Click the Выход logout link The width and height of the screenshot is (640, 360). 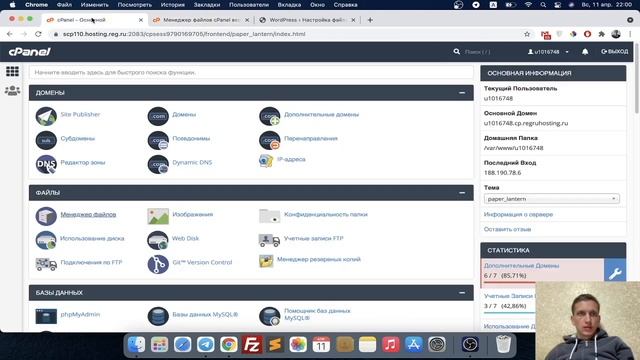point(614,52)
